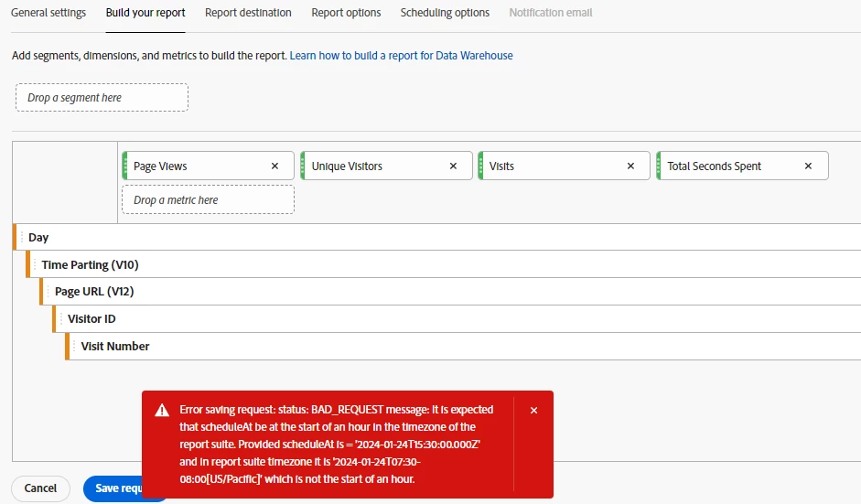Click the Save request button
Viewport: 861px width, 504px height.
(x=113, y=488)
